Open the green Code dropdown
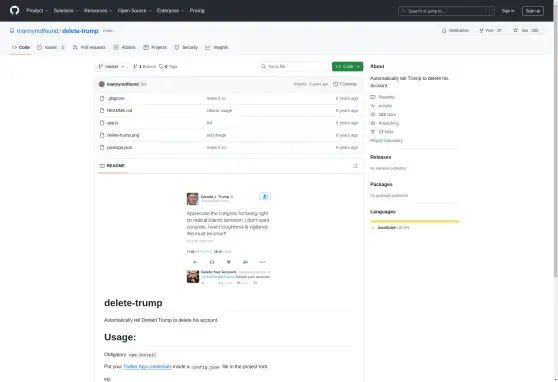The image size is (558, 382). click(x=347, y=67)
